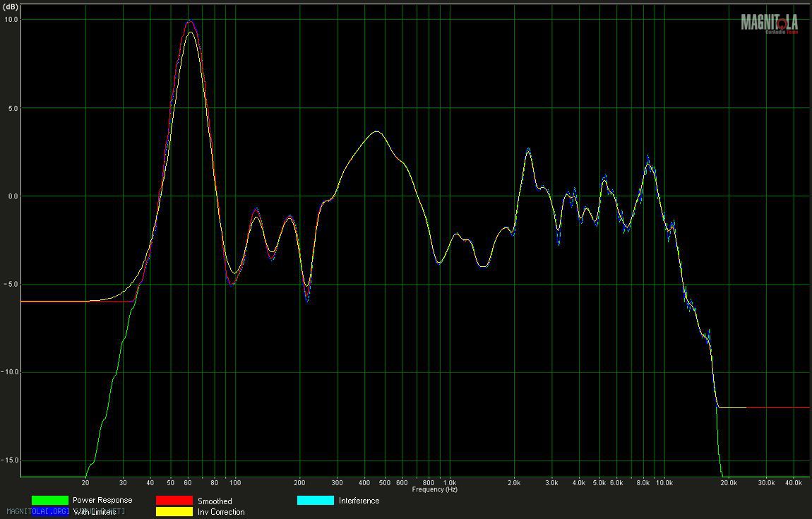Click the 10.0 dB axis tick label
This screenshot has width=812, height=519.
[x=10, y=20]
